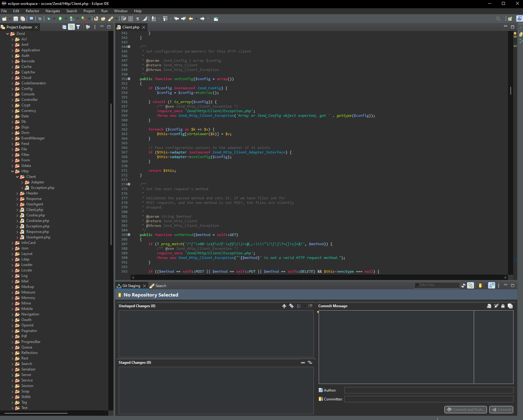
Task: Open Project Explorer filter funnel icon
Action: click(x=78, y=27)
